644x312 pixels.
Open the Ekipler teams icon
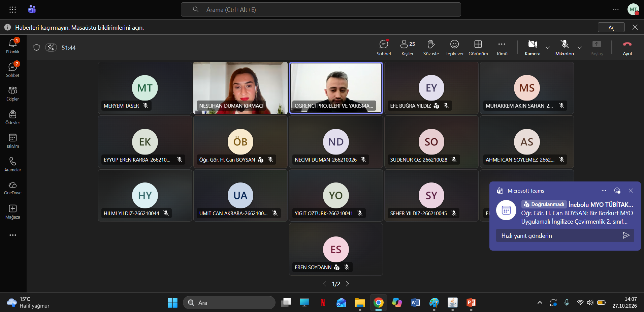(x=13, y=93)
